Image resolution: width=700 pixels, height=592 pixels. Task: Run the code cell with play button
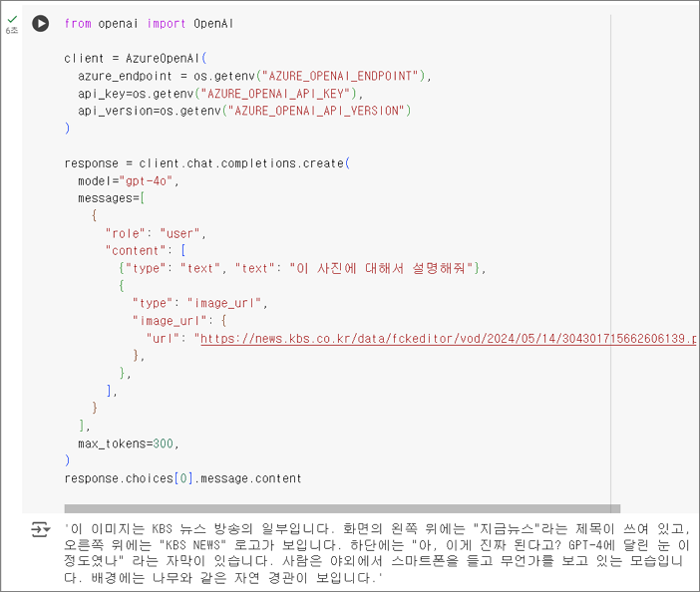(x=41, y=23)
